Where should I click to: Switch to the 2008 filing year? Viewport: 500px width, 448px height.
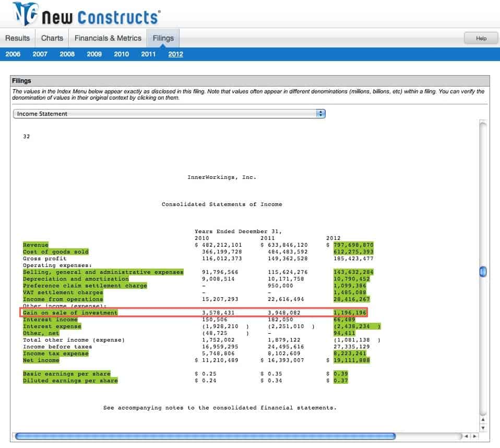click(67, 54)
